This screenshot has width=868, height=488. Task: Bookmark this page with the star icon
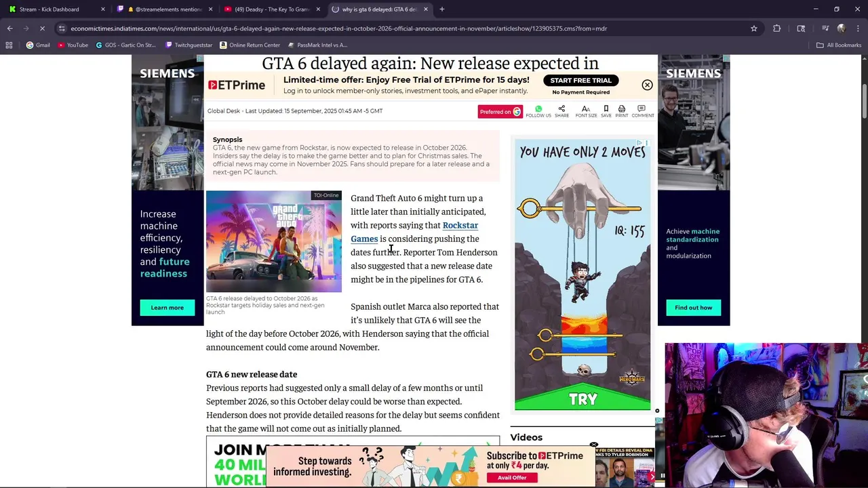click(753, 28)
